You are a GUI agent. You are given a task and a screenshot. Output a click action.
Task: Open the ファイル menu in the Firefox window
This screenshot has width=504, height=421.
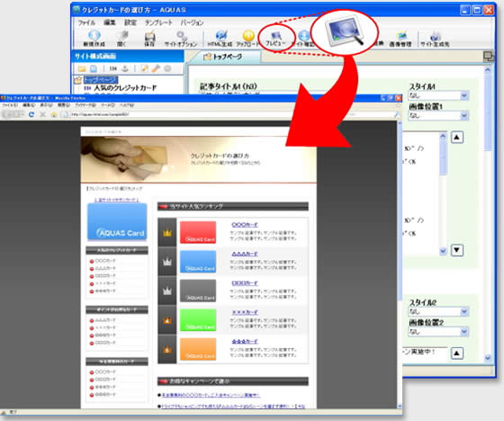point(10,105)
